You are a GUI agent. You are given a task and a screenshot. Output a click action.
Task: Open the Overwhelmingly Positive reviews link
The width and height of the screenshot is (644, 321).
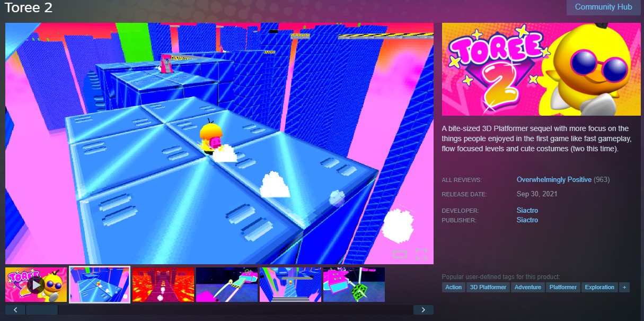pos(554,180)
